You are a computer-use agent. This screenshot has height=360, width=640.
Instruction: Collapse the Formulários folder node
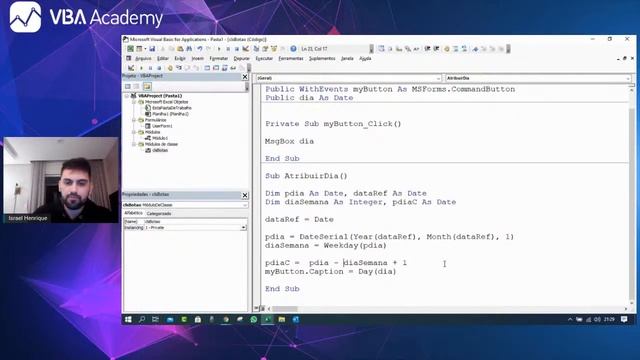pyautogui.click(x=133, y=120)
